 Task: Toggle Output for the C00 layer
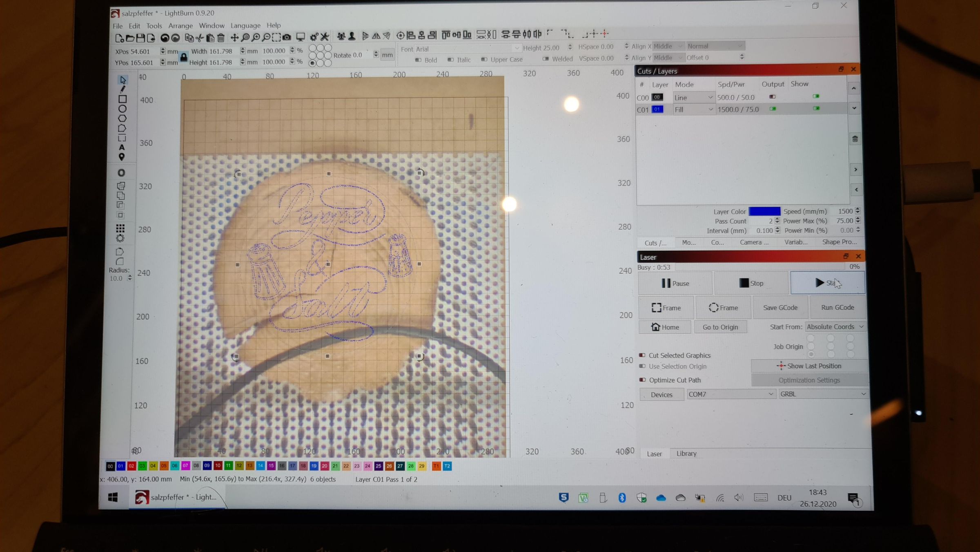(772, 97)
